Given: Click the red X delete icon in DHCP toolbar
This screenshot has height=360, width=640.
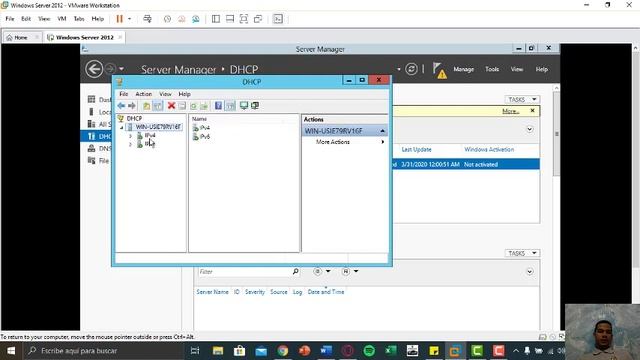Looking at the screenshot, I should pyautogui.click(x=171, y=106).
